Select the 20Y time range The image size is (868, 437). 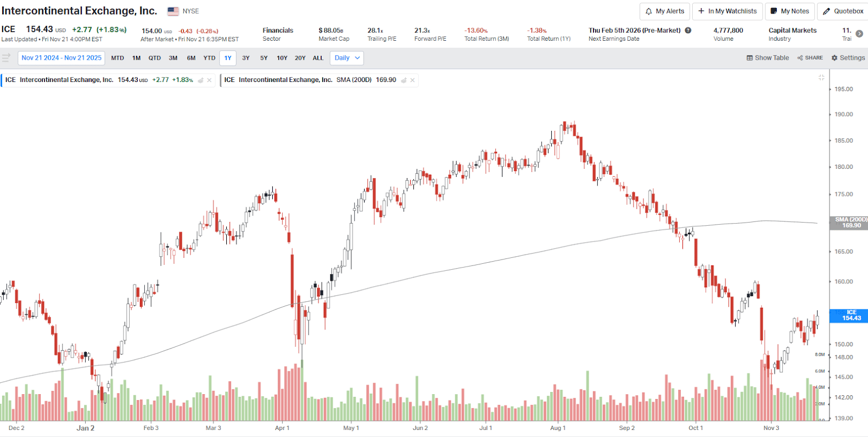pyautogui.click(x=300, y=58)
